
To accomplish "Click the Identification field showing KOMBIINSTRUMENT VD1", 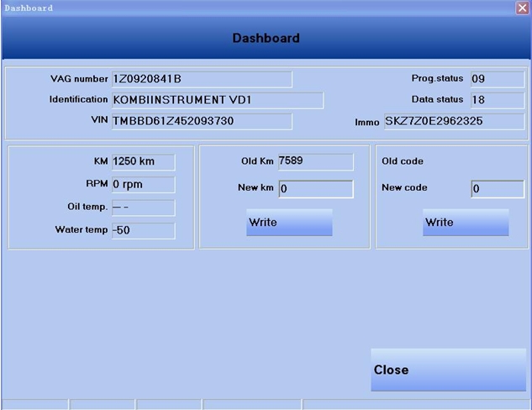I will 217,100.
